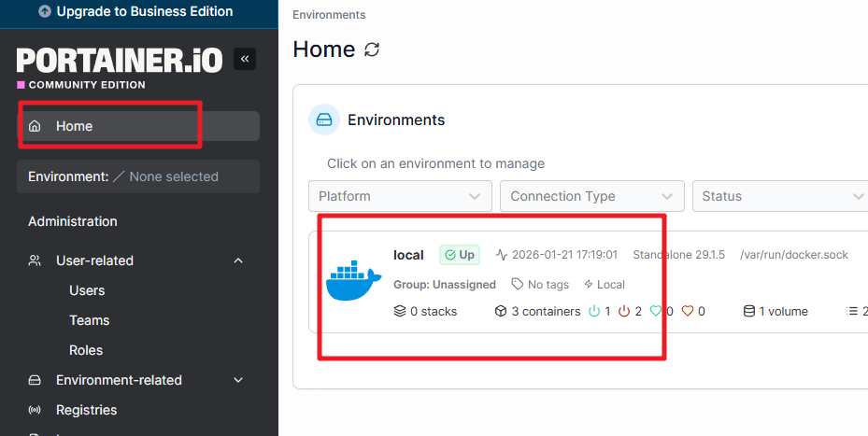The height and width of the screenshot is (436, 868).
Task: Open the User-related menu item
Action: [94, 260]
